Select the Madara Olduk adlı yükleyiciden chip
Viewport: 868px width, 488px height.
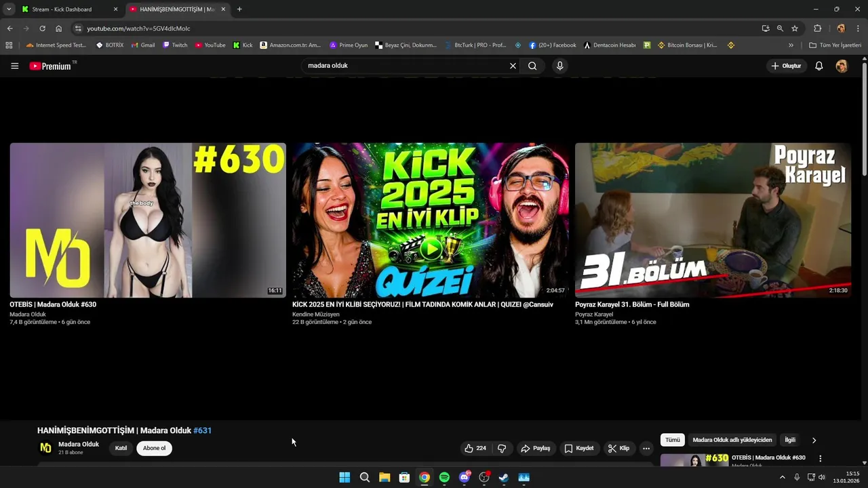coord(732,440)
